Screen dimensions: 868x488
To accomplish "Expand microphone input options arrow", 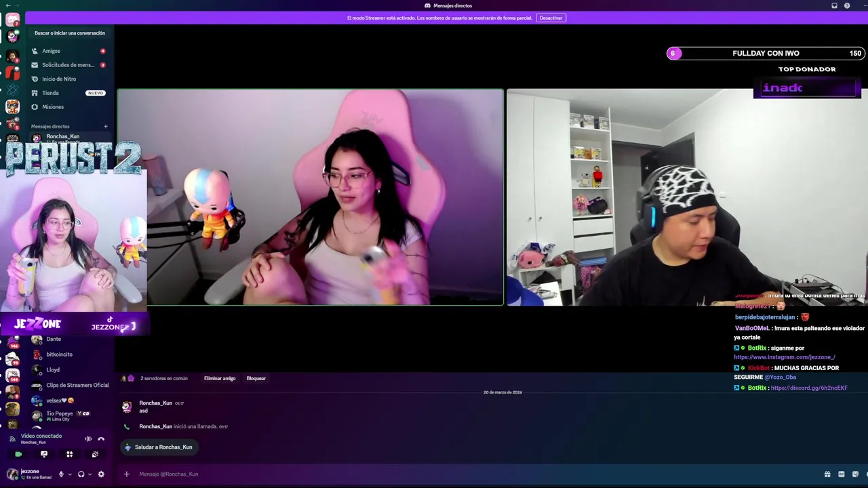I will (69, 474).
